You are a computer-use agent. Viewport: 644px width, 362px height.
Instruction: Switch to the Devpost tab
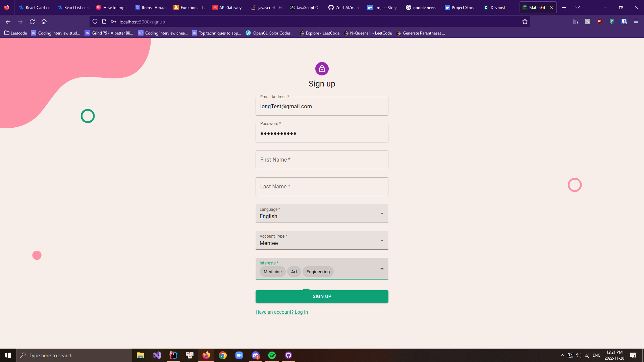click(495, 7)
